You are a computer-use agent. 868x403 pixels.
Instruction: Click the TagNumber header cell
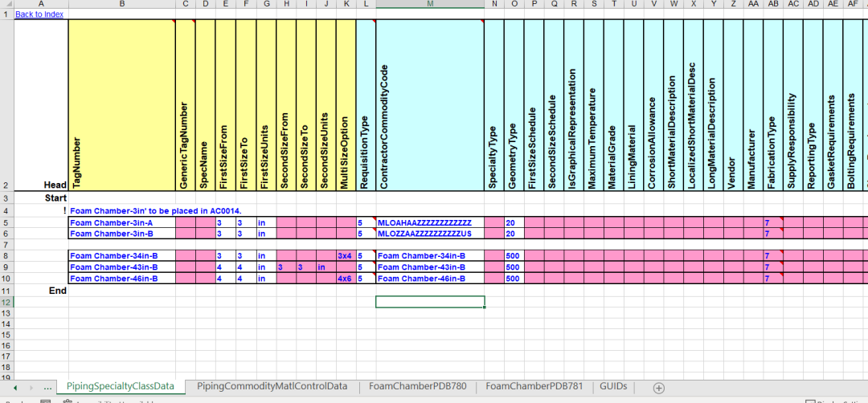click(x=122, y=106)
